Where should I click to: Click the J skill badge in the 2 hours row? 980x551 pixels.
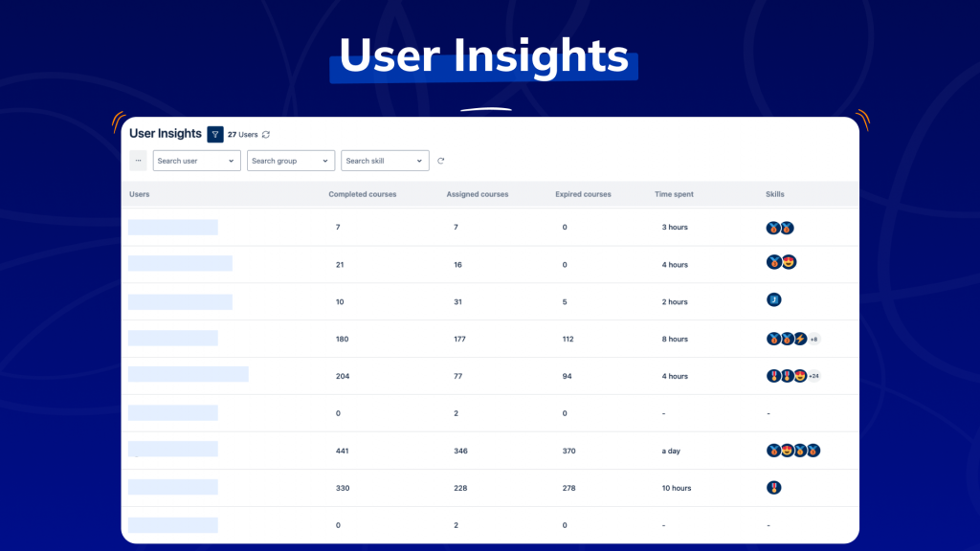click(774, 300)
